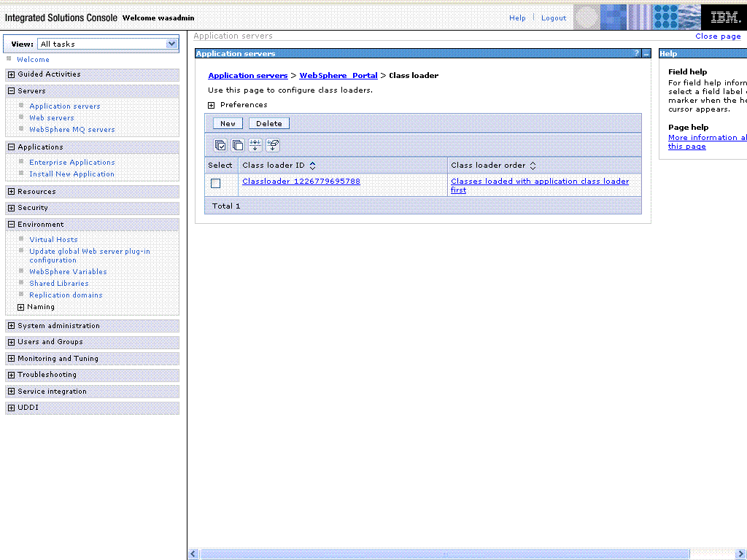Click the New button
747x560 pixels.
click(228, 123)
